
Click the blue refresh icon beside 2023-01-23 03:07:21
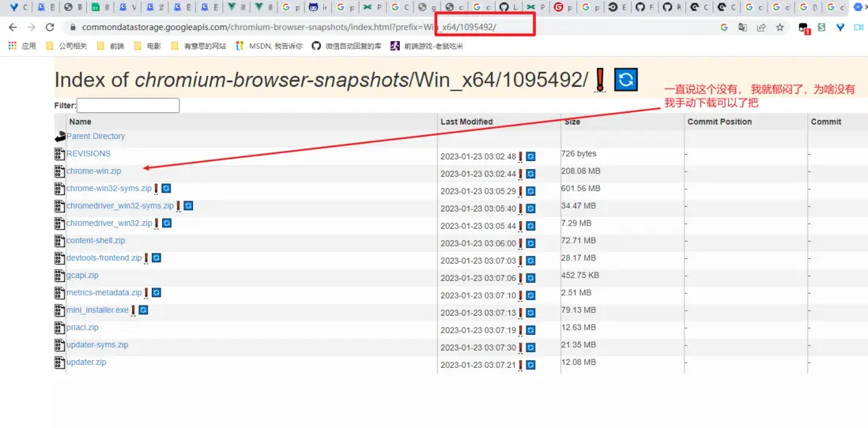click(x=530, y=365)
